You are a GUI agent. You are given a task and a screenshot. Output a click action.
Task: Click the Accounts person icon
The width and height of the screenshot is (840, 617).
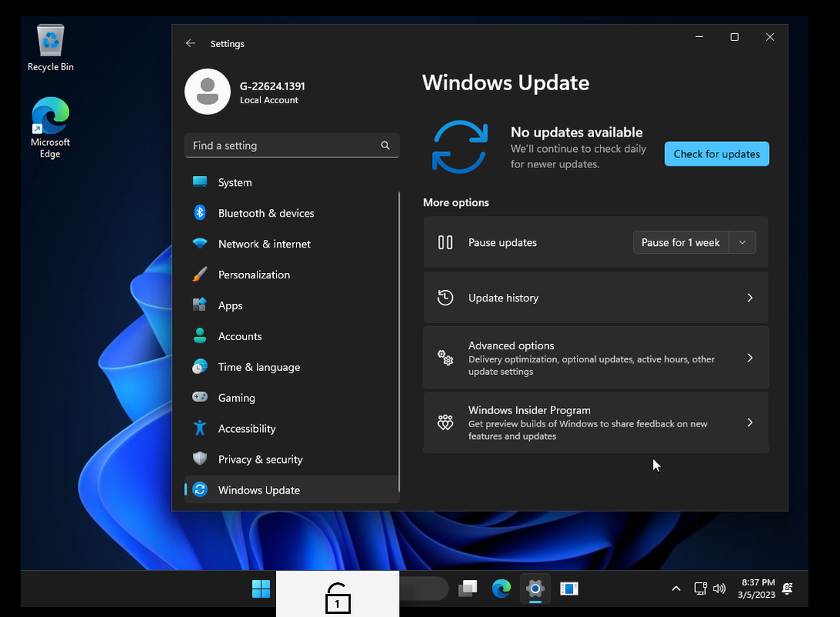[200, 335]
